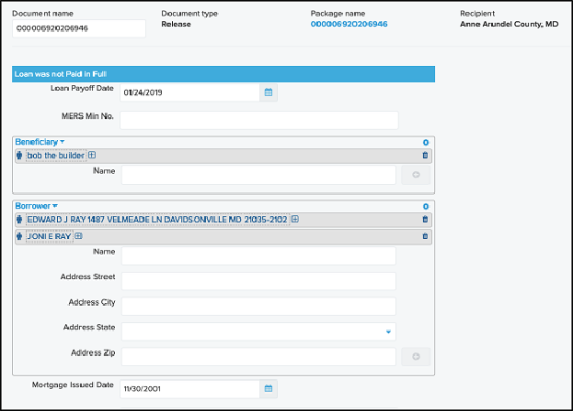This screenshot has width=573, height=411.
Task: Delete the EDWARD J RAY borrower entry
Action: 425,219
